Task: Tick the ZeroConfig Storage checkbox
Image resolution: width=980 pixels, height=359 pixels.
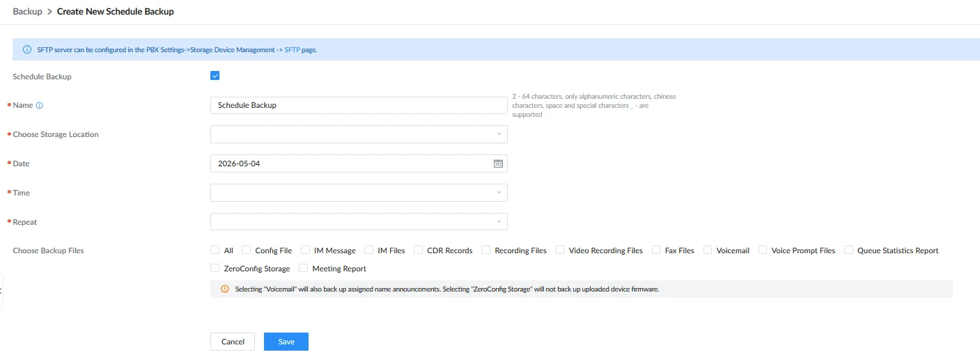Action: click(x=215, y=268)
